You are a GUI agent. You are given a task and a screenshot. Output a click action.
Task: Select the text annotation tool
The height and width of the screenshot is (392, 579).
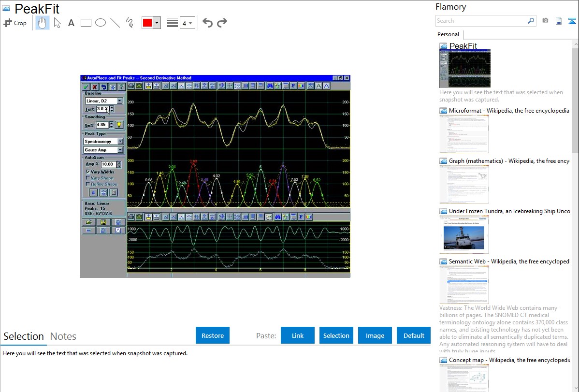71,23
